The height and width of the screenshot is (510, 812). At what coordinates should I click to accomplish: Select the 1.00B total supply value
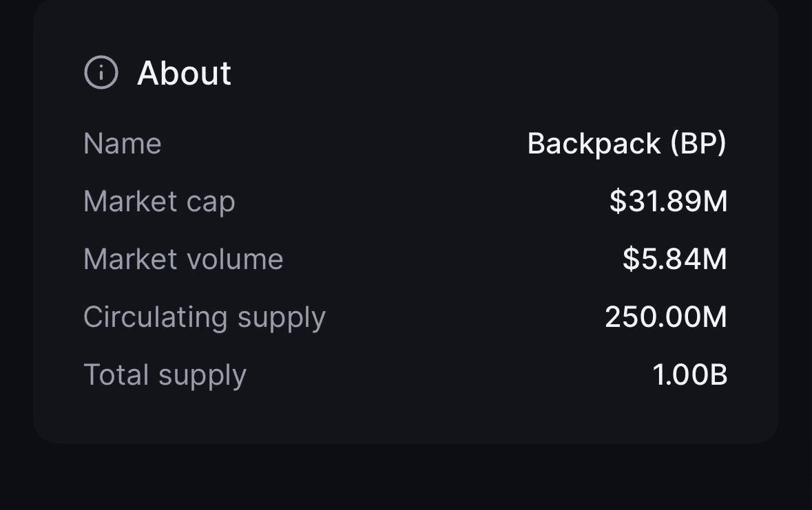[x=689, y=375]
